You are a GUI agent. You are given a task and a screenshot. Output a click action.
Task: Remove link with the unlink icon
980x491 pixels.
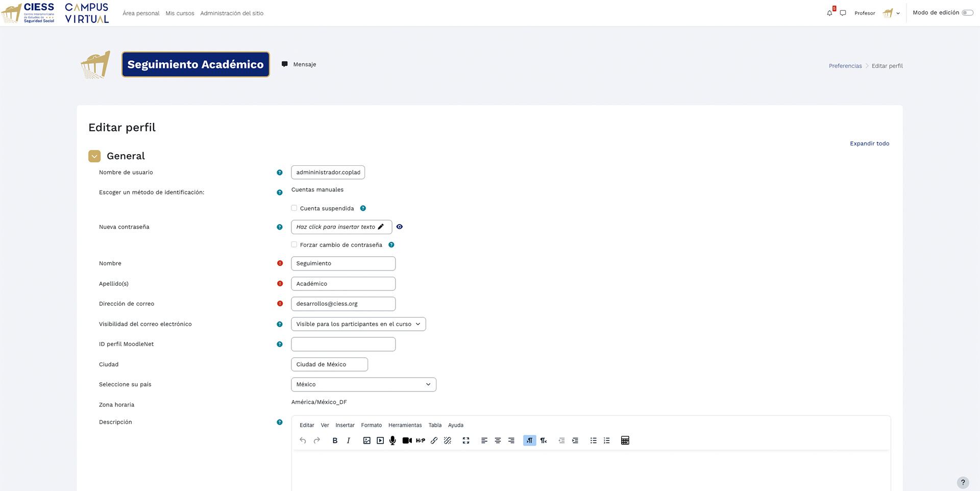[447, 440]
